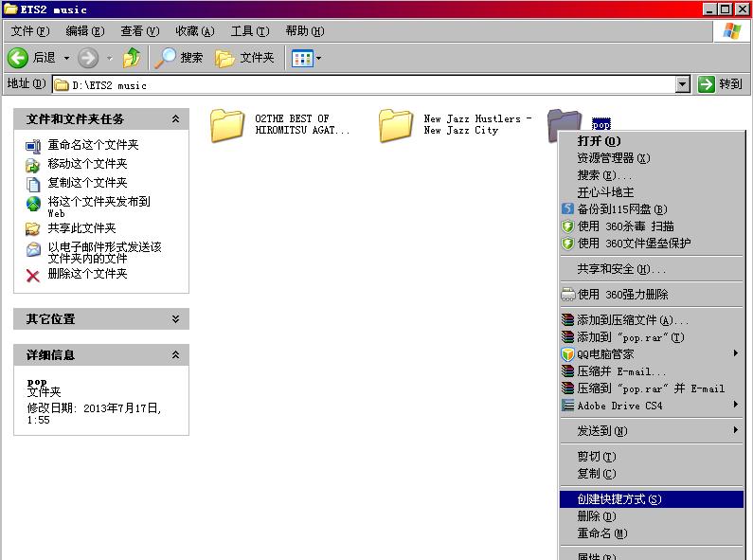Choose 创建快捷方式(S) in context menu
This screenshot has width=753, height=560.
pos(619,499)
